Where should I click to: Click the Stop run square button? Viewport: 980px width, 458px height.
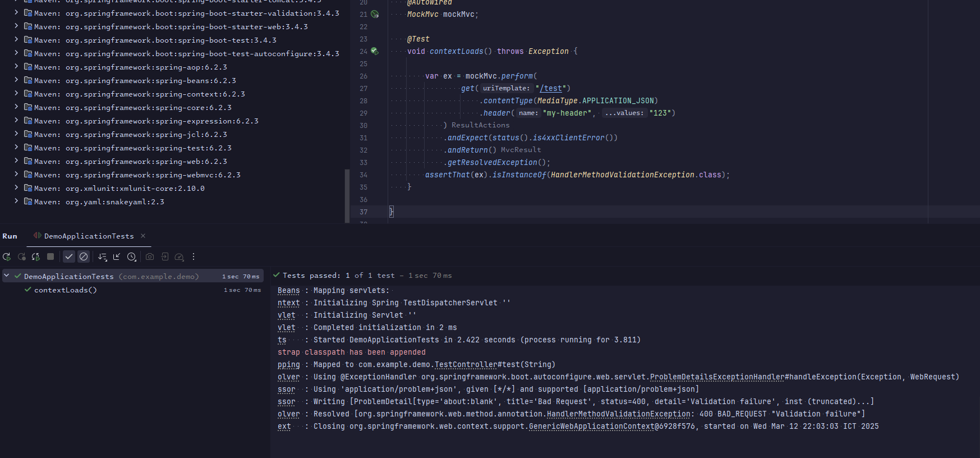(x=50, y=257)
